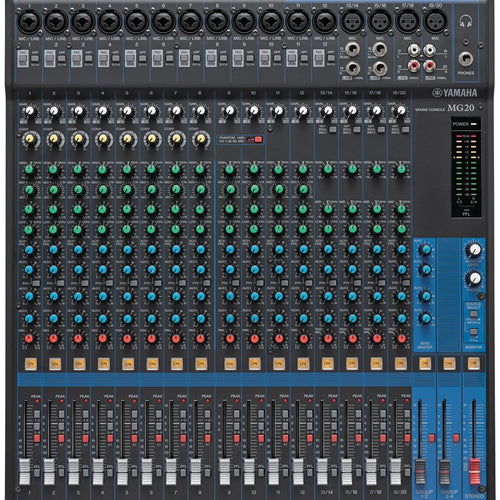Select the MIC/LINE combo input jack 12
500x500 pixels.
coord(325,22)
